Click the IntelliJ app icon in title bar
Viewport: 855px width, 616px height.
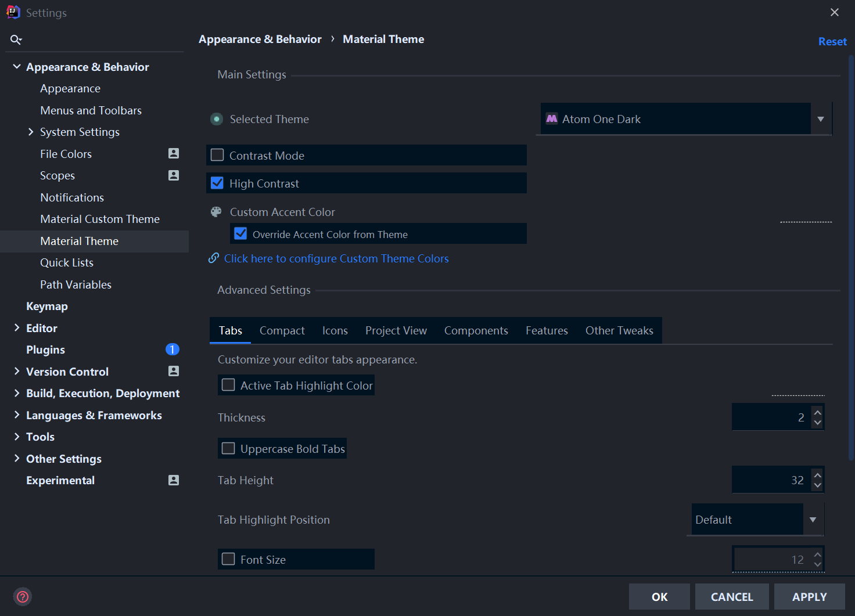coord(13,12)
